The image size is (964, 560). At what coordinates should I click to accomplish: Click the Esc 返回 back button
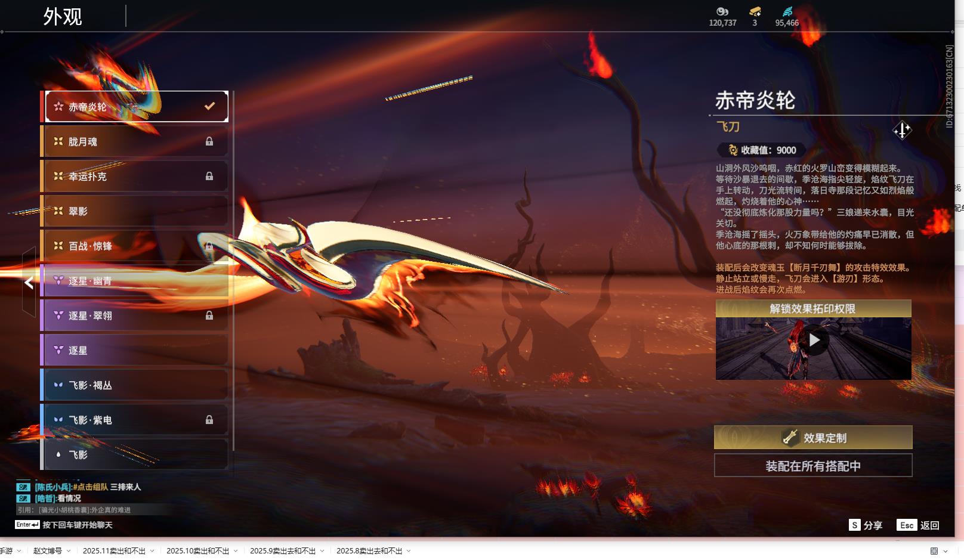click(x=918, y=525)
